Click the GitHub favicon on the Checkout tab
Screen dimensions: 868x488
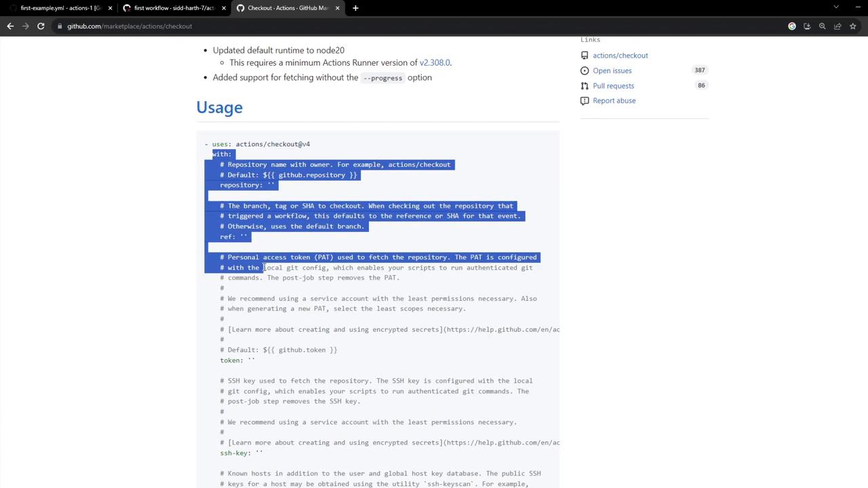click(240, 8)
